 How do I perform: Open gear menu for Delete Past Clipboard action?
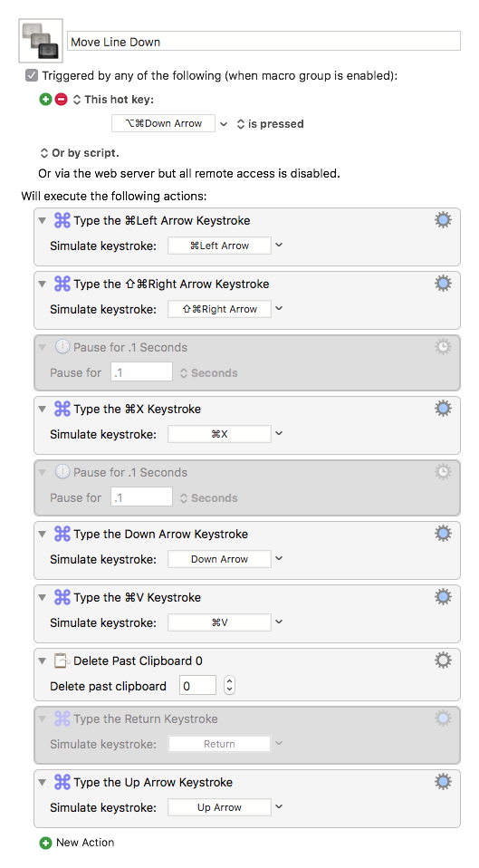(x=443, y=661)
